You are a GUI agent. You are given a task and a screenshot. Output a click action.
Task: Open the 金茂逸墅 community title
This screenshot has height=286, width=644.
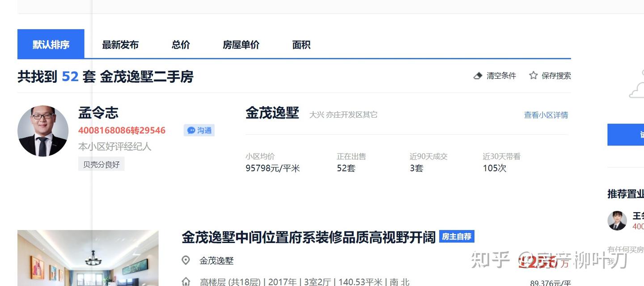(272, 113)
